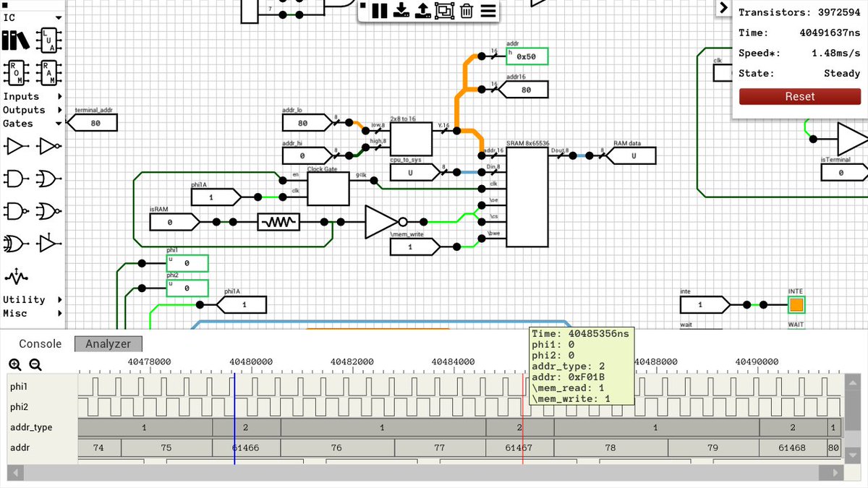Select the Clock Gate component on canvas

(328, 189)
